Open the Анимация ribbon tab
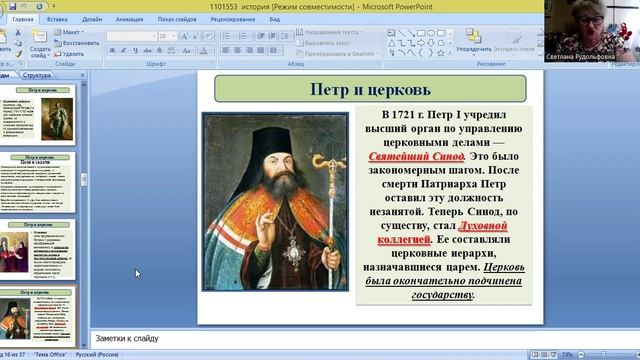 tap(129, 19)
